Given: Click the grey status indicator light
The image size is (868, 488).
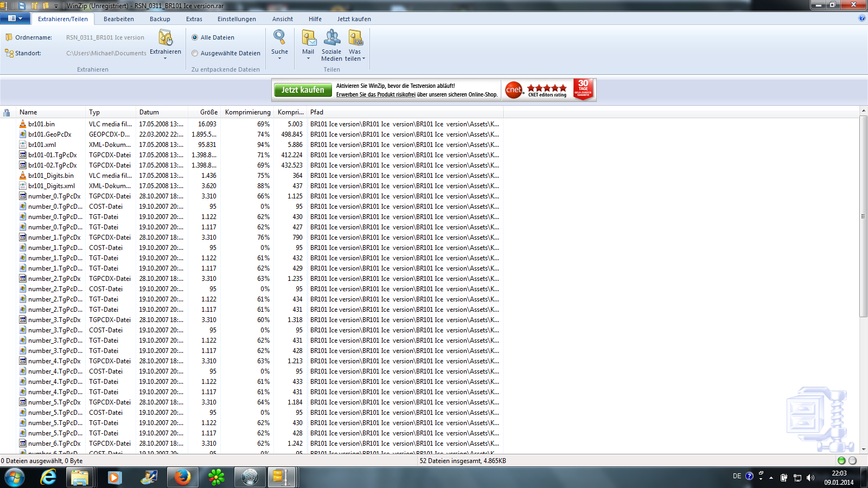Looking at the screenshot, I should coord(852,461).
